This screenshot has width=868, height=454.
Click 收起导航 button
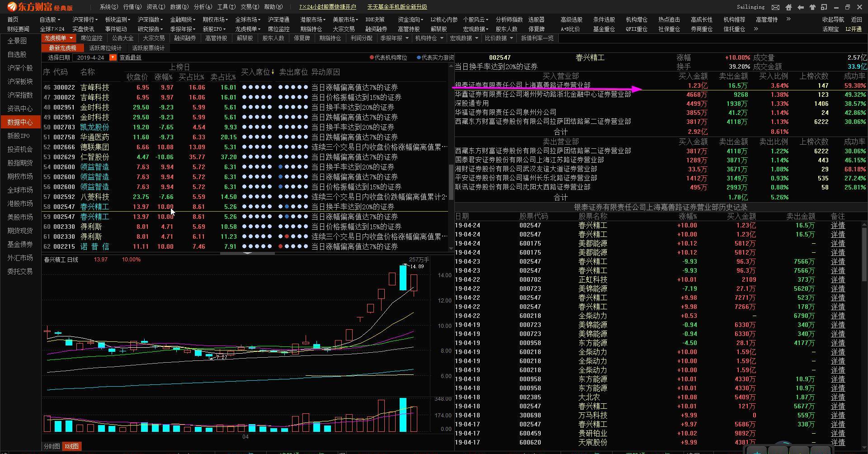point(833,19)
